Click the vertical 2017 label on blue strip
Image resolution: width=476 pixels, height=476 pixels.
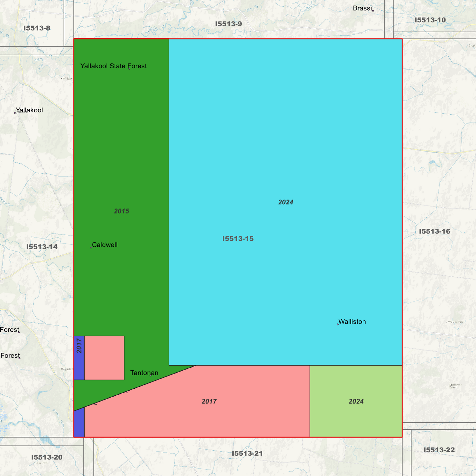(x=79, y=346)
